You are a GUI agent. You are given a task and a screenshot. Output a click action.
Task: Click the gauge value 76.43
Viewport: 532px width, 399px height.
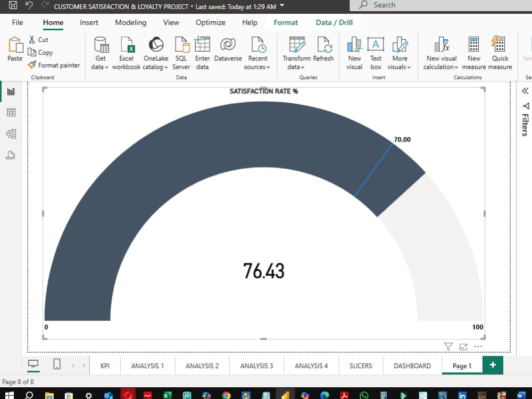[x=264, y=271]
